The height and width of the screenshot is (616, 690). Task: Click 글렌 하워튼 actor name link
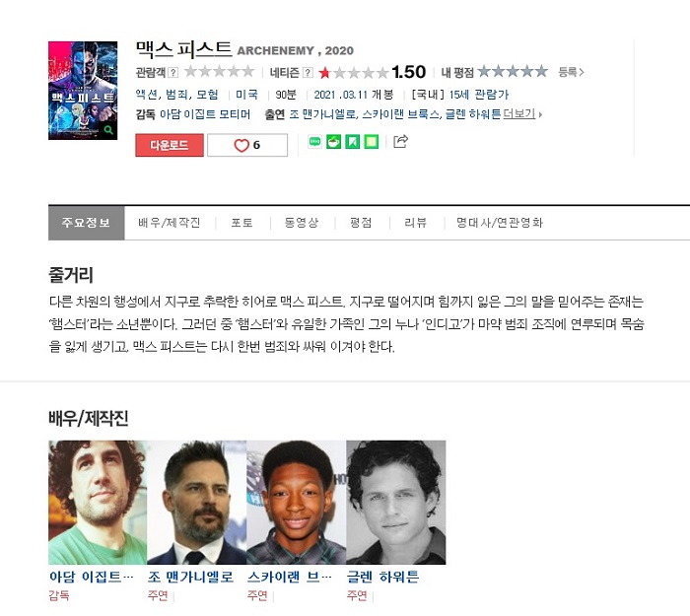click(x=382, y=577)
